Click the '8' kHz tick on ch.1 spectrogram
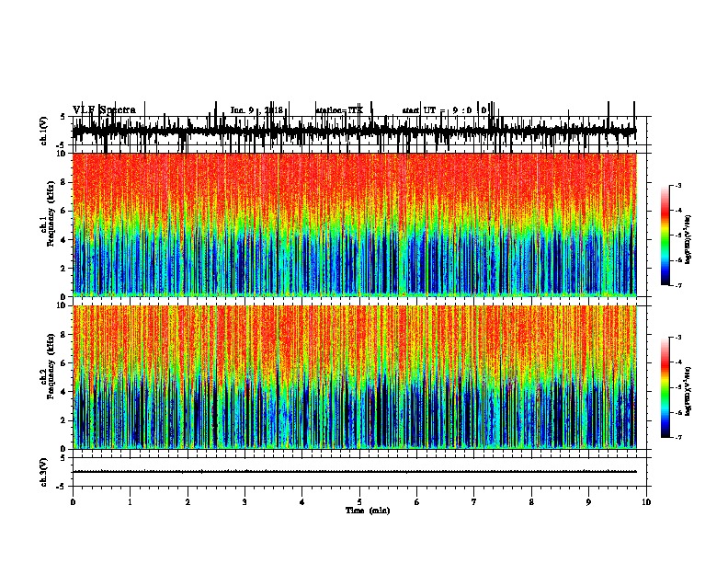Image resolution: width=728 pixels, height=563 pixels. (x=64, y=182)
